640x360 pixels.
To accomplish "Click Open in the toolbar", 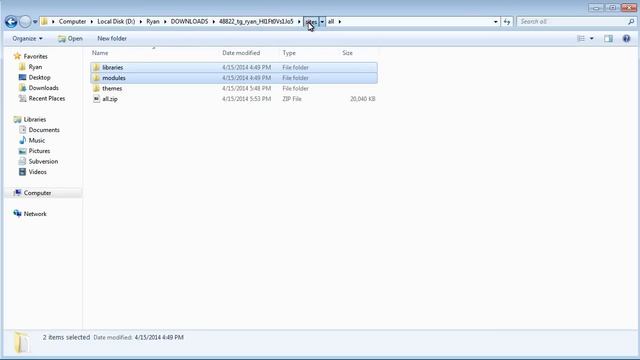I will [x=70, y=38].
